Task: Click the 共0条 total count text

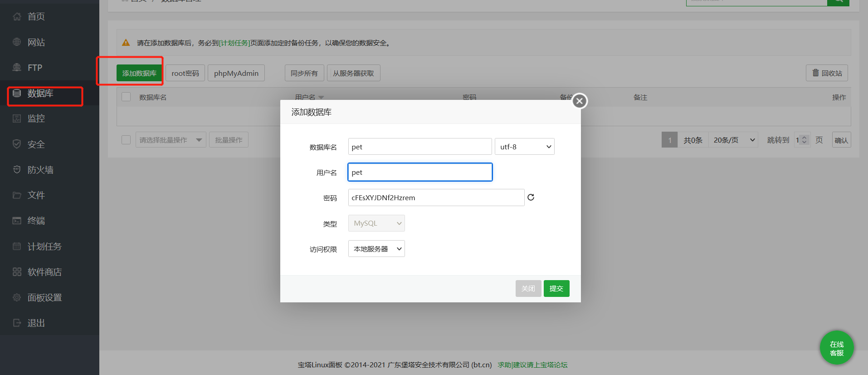Action: pyautogui.click(x=693, y=140)
